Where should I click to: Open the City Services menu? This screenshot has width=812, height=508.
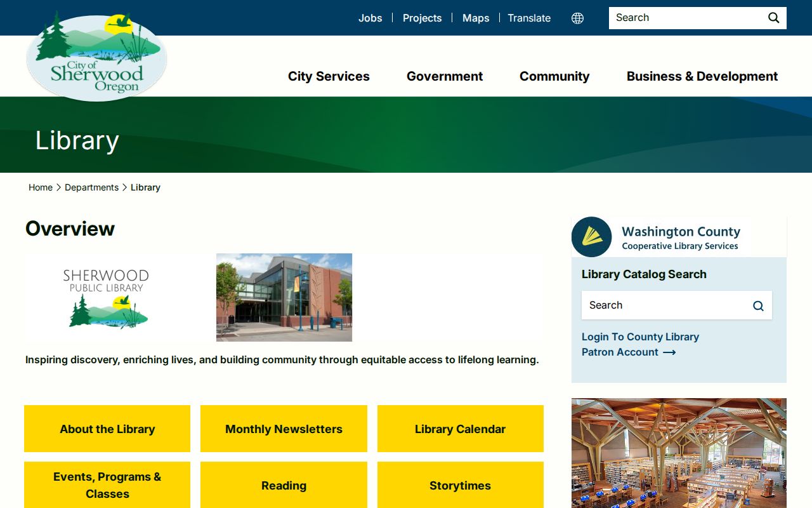(x=329, y=76)
